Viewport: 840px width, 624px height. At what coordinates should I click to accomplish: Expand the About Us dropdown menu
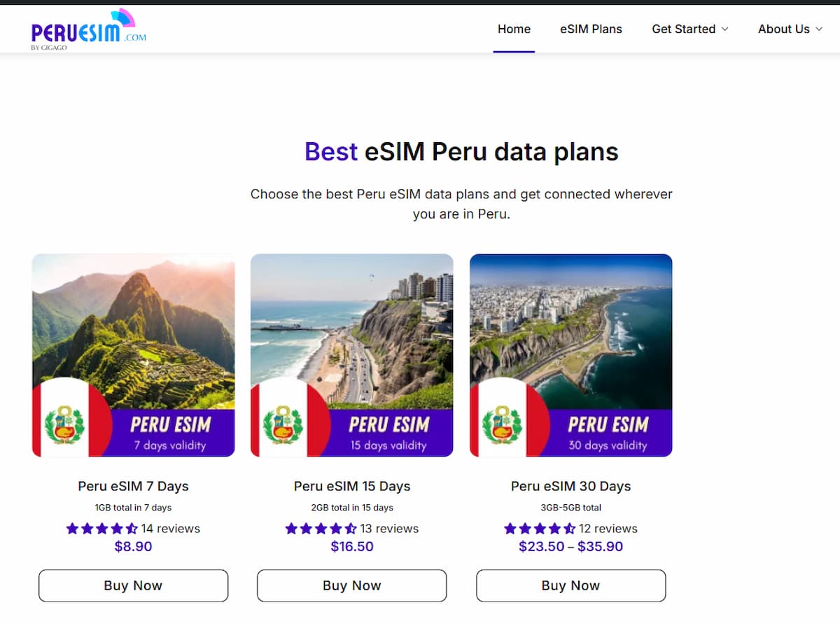(x=790, y=29)
